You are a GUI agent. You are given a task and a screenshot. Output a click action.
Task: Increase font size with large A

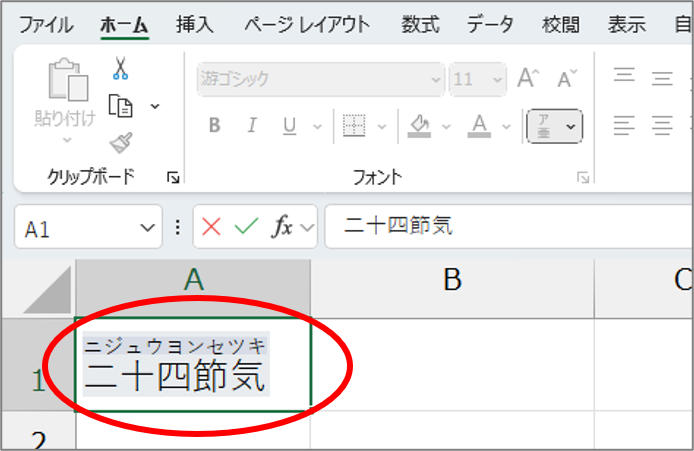[x=528, y=78]
